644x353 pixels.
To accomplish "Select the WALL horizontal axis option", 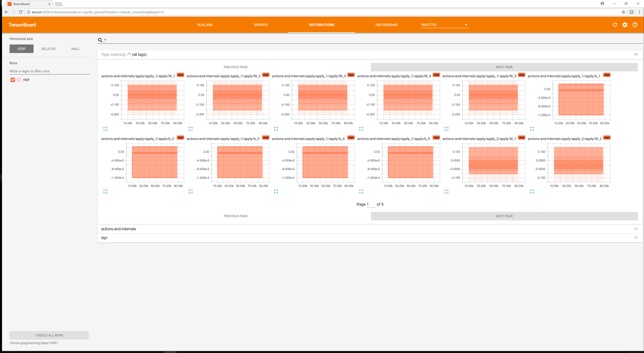I will (x=75, y=49).
